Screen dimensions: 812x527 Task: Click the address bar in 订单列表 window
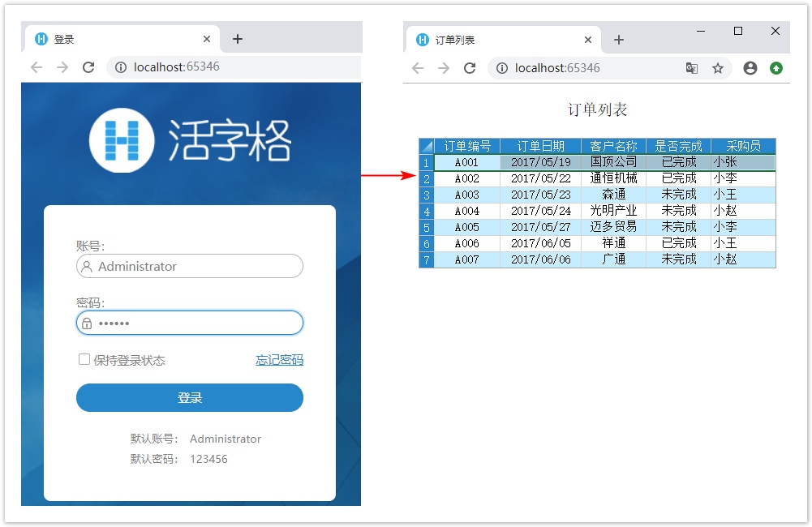point(609,68)
